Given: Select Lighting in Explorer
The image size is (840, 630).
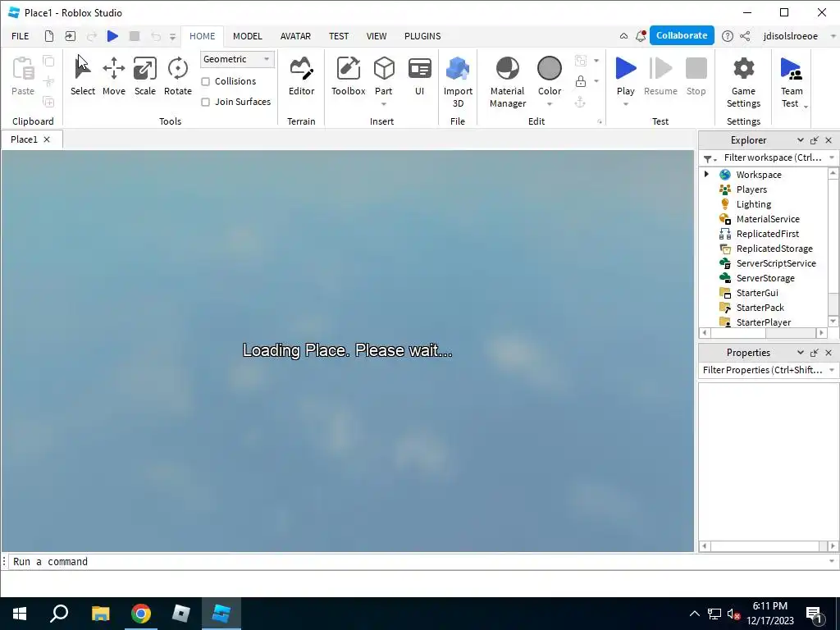Looking at the screenshot, I should (x=753, y=204).
